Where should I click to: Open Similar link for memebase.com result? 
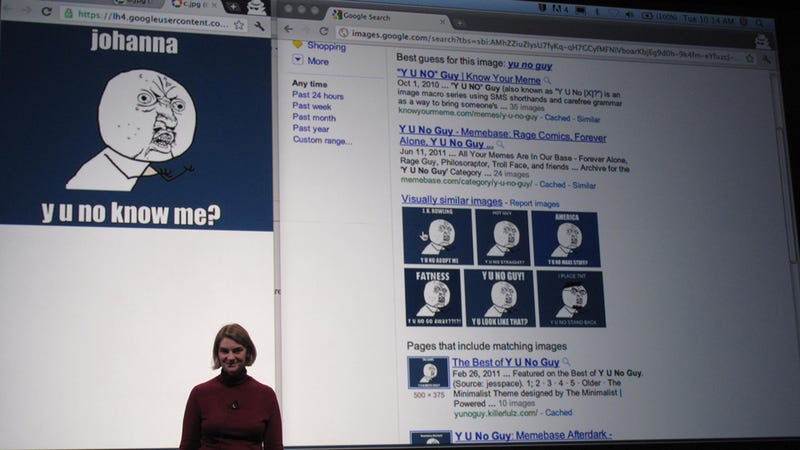584,185
